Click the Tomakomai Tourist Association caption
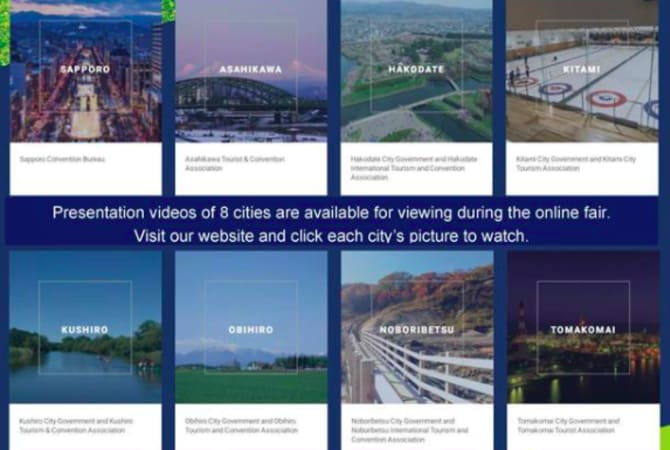Screen dimensions: 670x450 [x=567, y=425]
